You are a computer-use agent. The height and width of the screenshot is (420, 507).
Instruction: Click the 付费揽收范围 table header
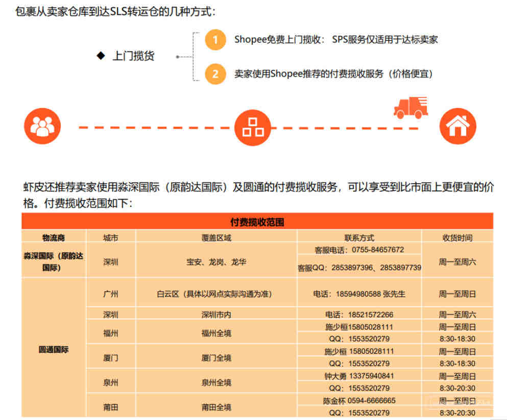[x=257, y=222]
